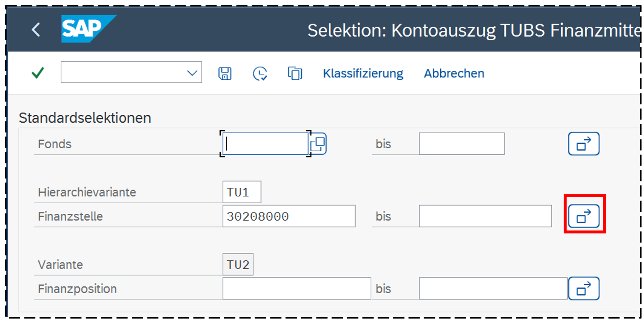Click the clock with checkmark toolbar icon
The width and height of the screenshot is (644, 322).
pyautogui.click(x=260, y=73)
